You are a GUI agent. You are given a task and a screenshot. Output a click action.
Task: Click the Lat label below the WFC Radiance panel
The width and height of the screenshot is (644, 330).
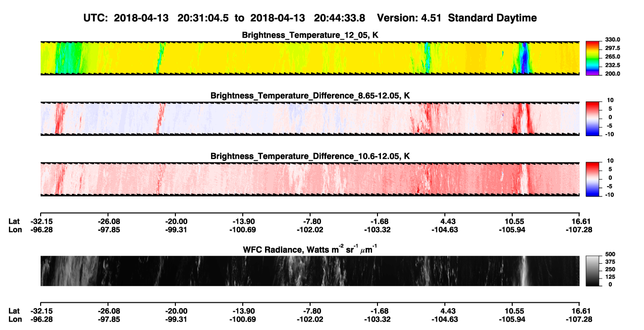pos(15,311)
